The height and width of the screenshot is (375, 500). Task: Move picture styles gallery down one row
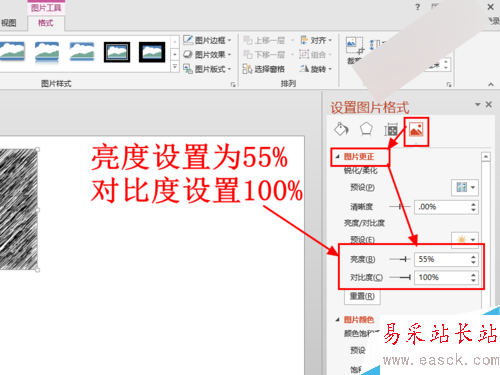175,54
